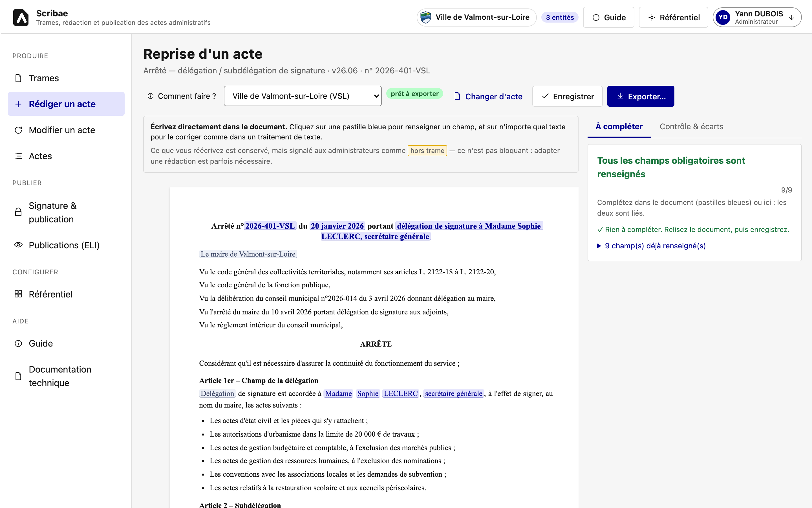Click the line Vu le code général de la fonction publique
The height and width of the screenshot is (508, 812).
coord(265,285)
